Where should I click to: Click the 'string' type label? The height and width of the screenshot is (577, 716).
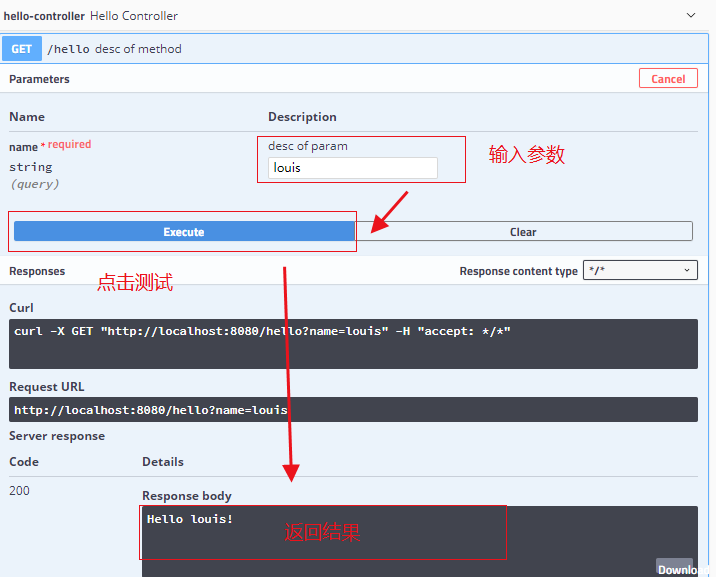pyautogui.click(x=31, y=167)
